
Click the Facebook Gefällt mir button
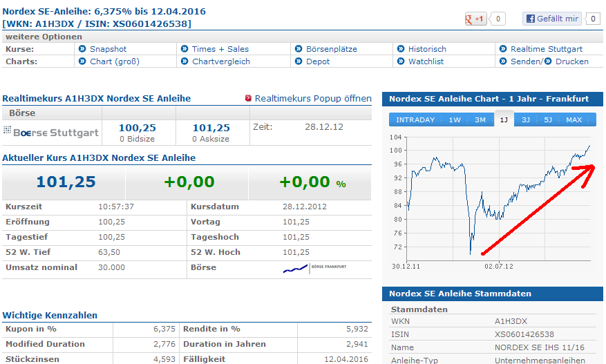tap(552, 19)
